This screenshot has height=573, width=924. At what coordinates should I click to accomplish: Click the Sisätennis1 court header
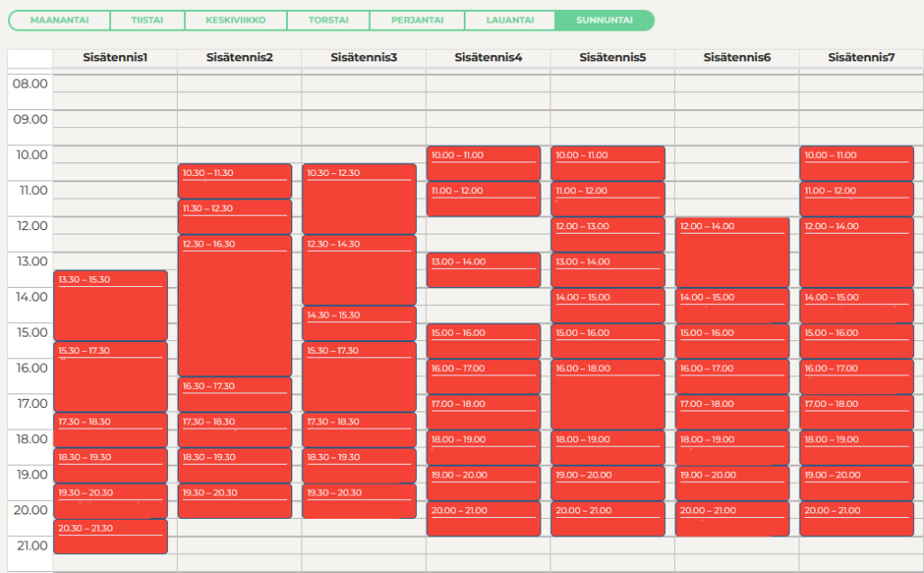tap(115, 58)
